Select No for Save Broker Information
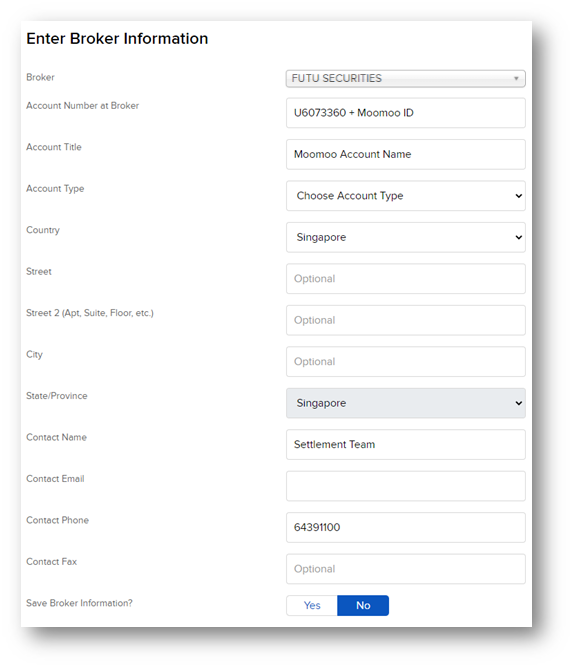The width and height of the screenshot is (574, 669). click(363, 605)
